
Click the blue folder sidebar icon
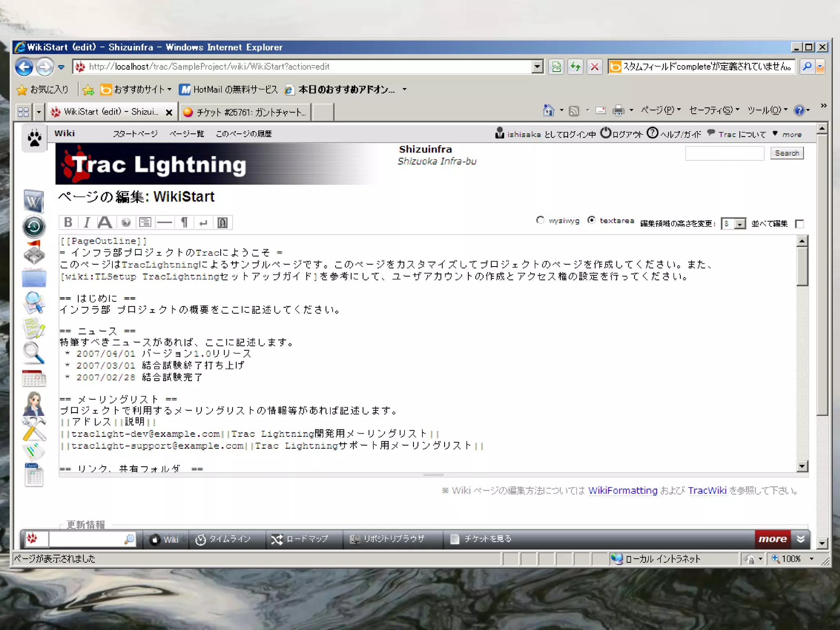[x=34, y=278]
